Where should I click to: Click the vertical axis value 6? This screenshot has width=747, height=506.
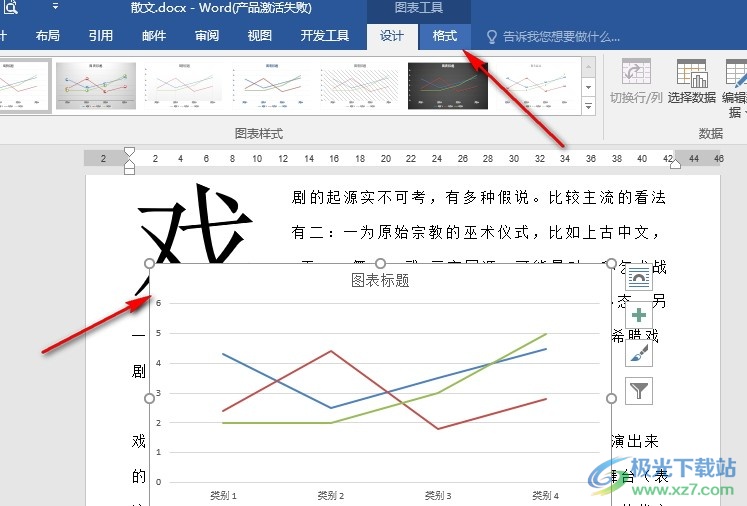click(159, 303)
